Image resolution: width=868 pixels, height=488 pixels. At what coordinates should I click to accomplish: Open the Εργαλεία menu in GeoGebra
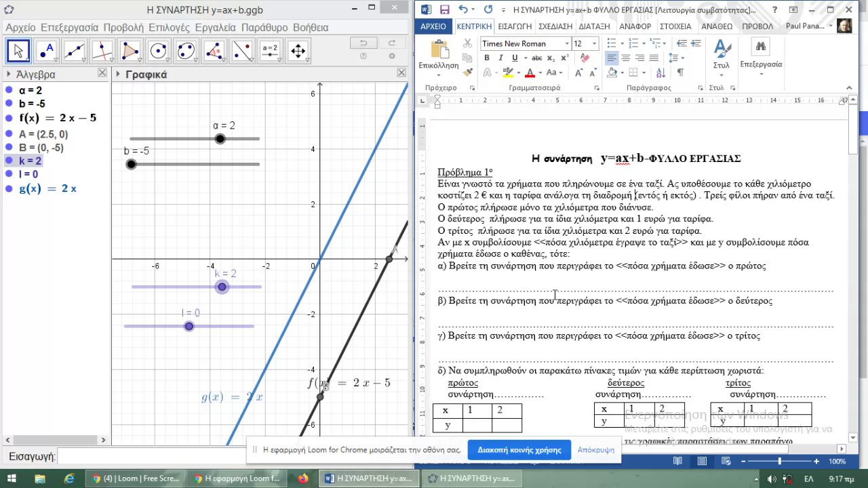pos(215,28)
